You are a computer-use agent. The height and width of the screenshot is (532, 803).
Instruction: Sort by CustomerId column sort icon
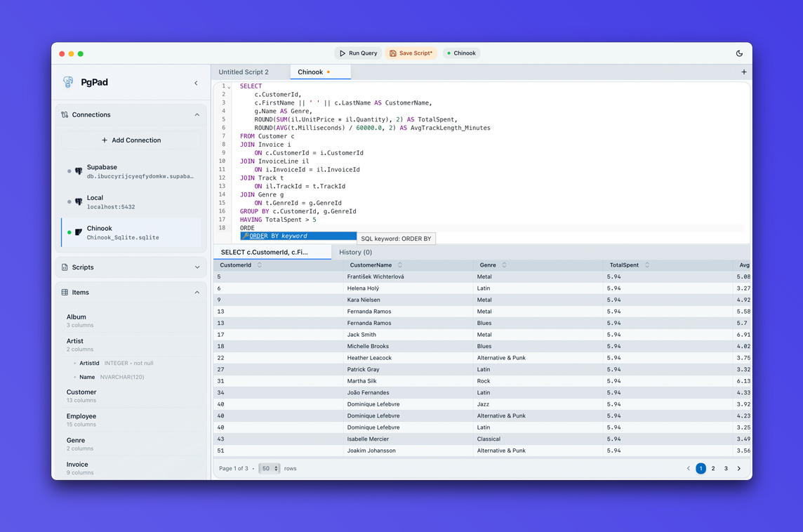[x=260, y=265]
